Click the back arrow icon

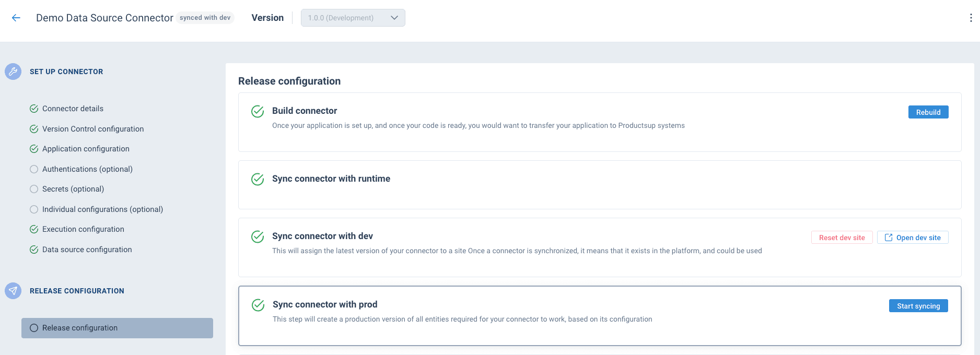click(16, 18)
